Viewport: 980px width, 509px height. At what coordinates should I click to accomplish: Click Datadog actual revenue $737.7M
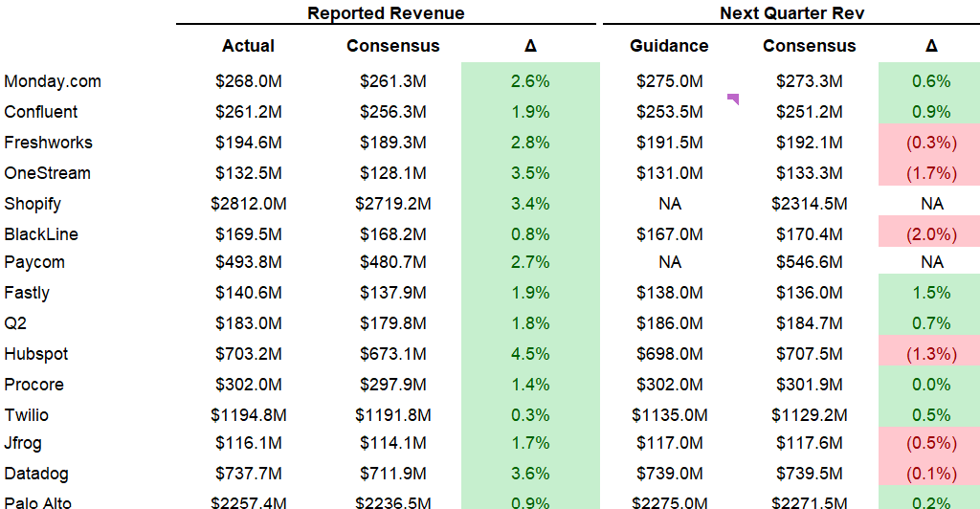(249, 474)
